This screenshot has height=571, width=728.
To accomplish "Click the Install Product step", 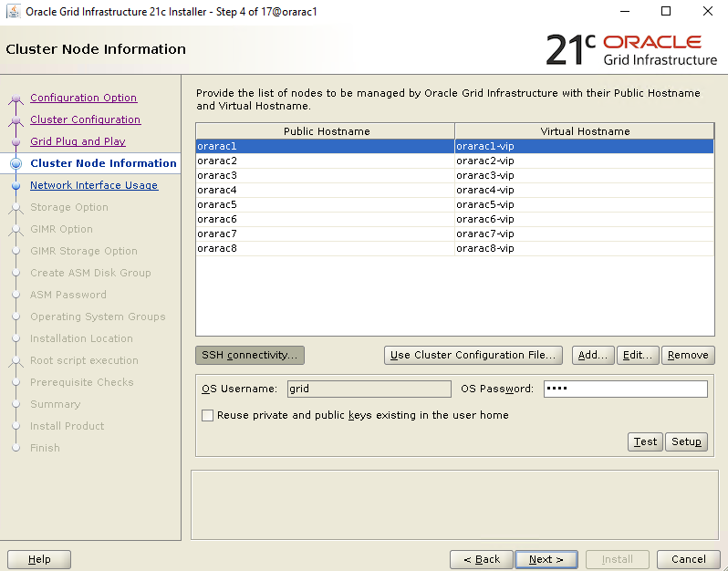I will [x=67, y=426].
